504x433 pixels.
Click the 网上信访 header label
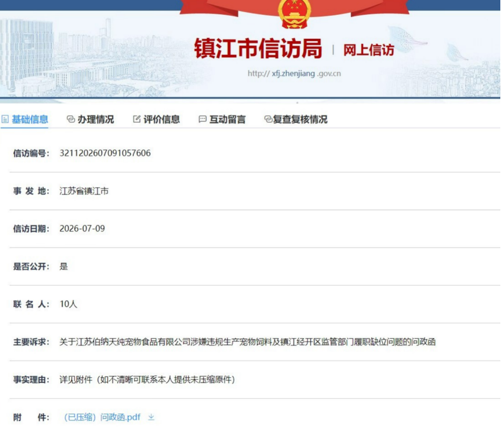click(x=369, y=50)
